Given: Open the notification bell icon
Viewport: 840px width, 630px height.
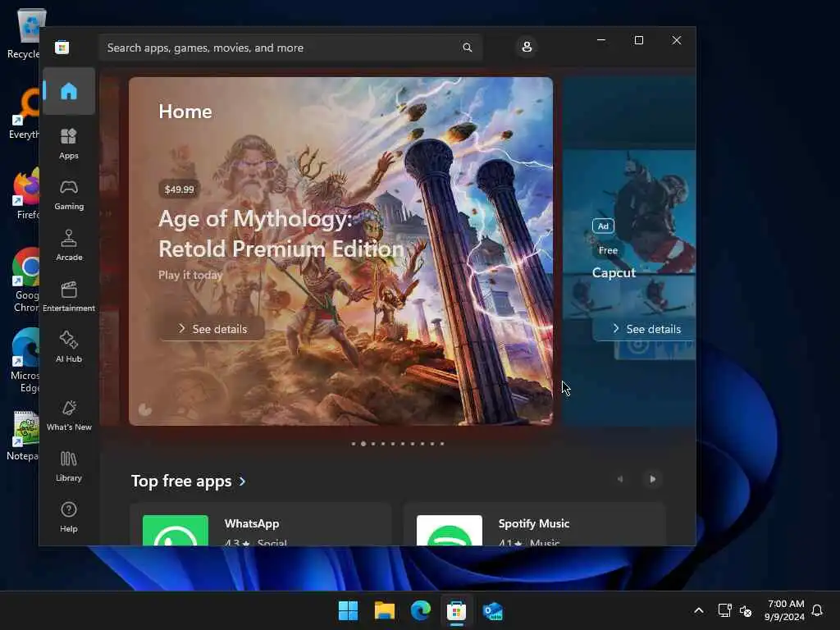Looking at the screenshot, I should click(x=817, y=610).
